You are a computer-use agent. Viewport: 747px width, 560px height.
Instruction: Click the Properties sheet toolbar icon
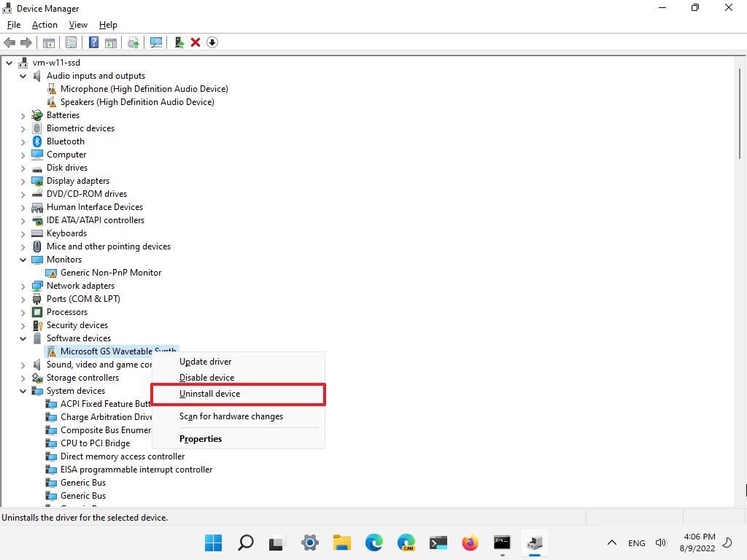[x=71, y=42]
